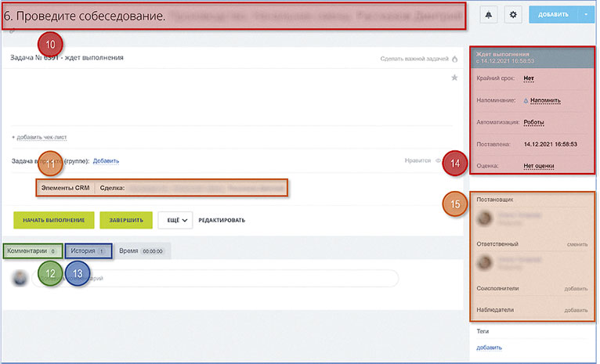Viewport: 600px width, 364px height.
Task: Click the Ответственный avatar picture
Action: [484, 263]
